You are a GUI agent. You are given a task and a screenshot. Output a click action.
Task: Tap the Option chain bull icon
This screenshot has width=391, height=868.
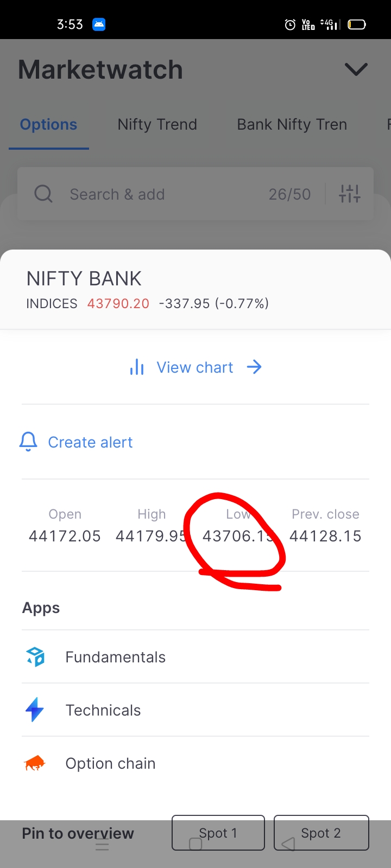pos(35,764)
